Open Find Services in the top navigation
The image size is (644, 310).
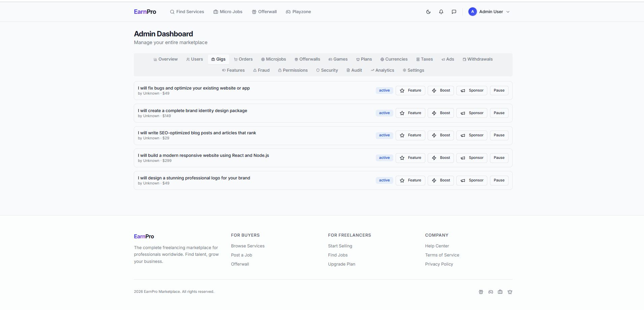click(187, 12)
